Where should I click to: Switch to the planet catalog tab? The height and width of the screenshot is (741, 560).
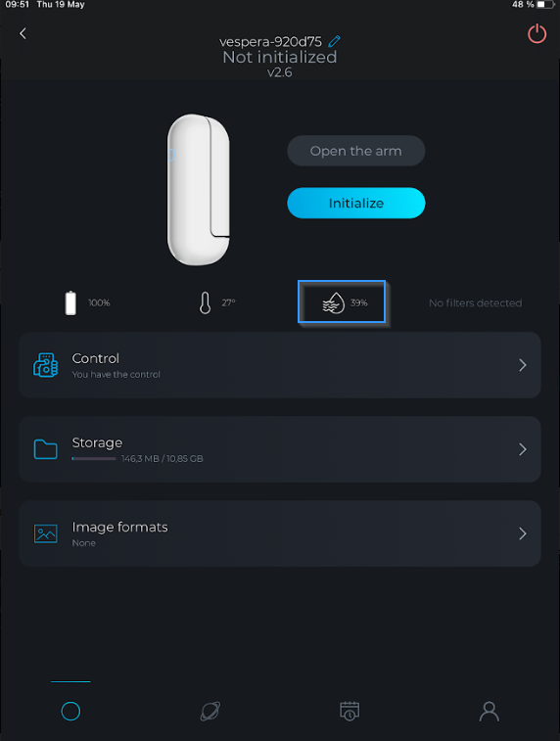click(x=210, y=712)
